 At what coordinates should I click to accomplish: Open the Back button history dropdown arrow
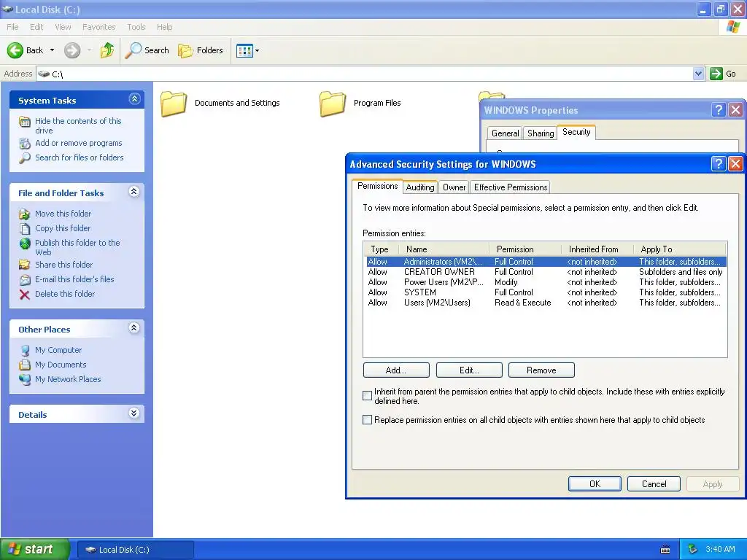(52, 50)
